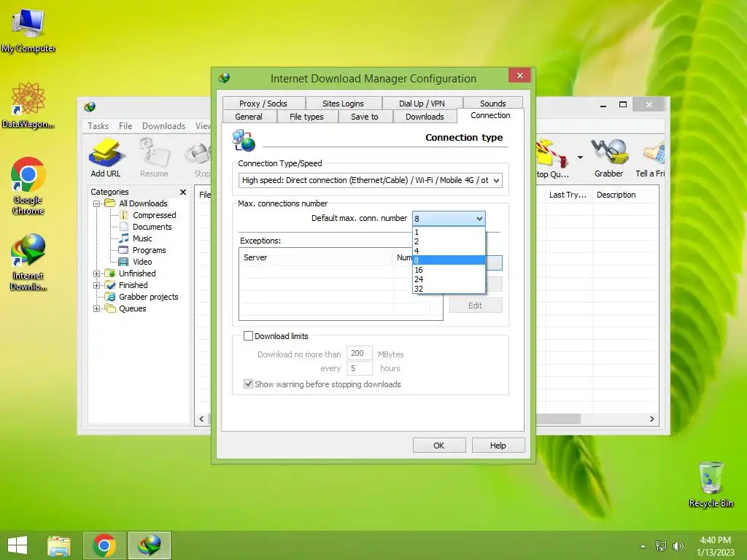Choose 16 in the connections list
This screenshot has height=560, width=747.
[449, 270]
